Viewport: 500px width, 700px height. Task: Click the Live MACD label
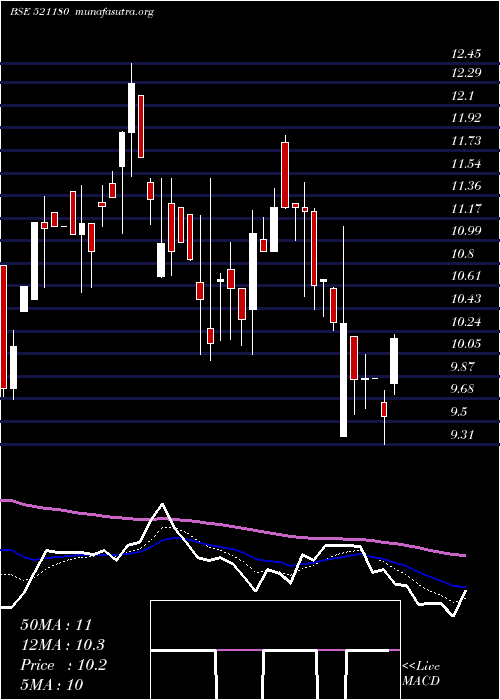click(x=421, y=673)
